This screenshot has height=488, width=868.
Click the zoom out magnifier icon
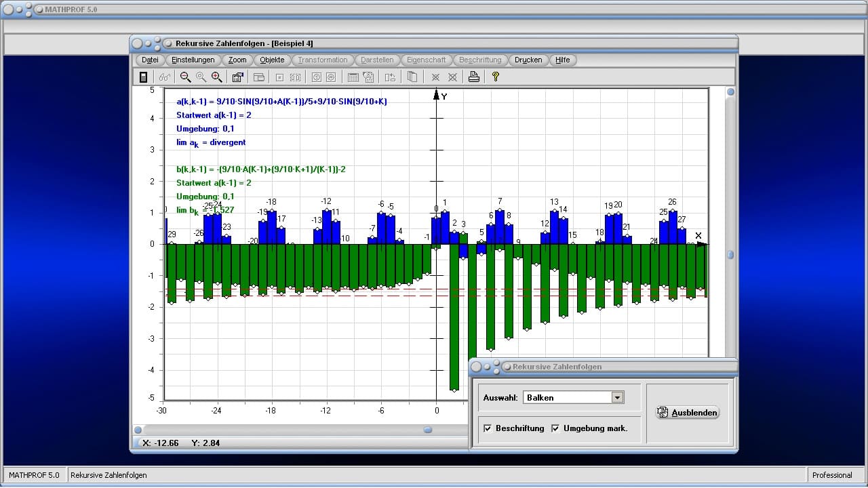[x=185, y=77]
